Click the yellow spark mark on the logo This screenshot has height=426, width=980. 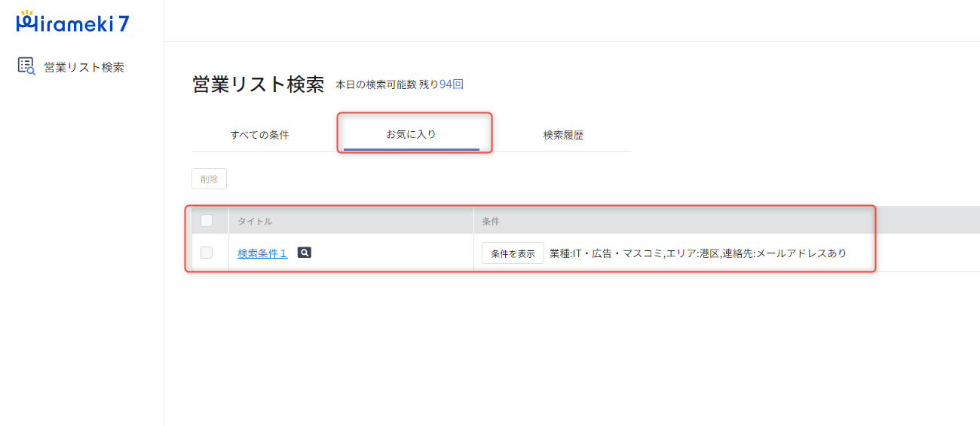click(x=26, y=14)
